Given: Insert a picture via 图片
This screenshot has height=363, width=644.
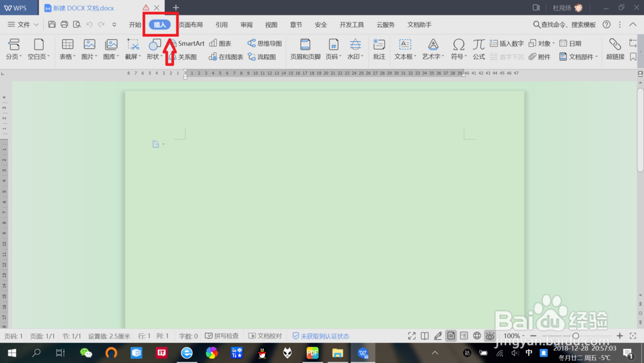Looking at the screenshot, I should [x=89, y=49].
